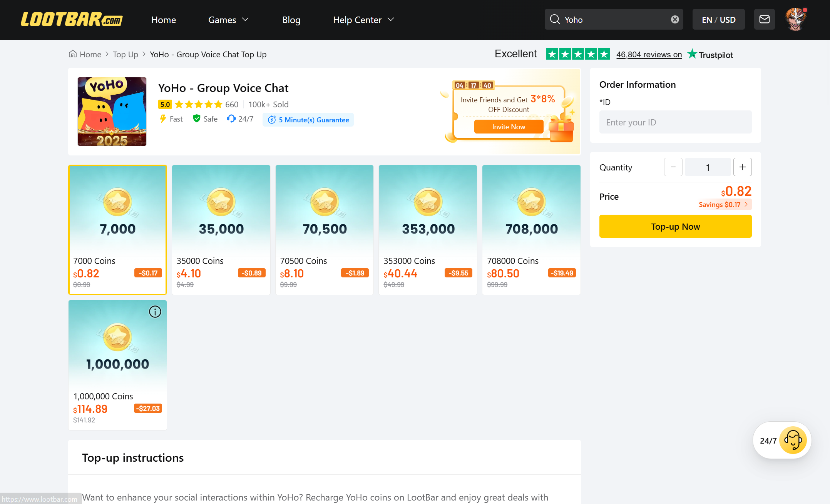Click the 660 rating count
Viewport: 830px width, 504px height.
(x=232, y=104)
